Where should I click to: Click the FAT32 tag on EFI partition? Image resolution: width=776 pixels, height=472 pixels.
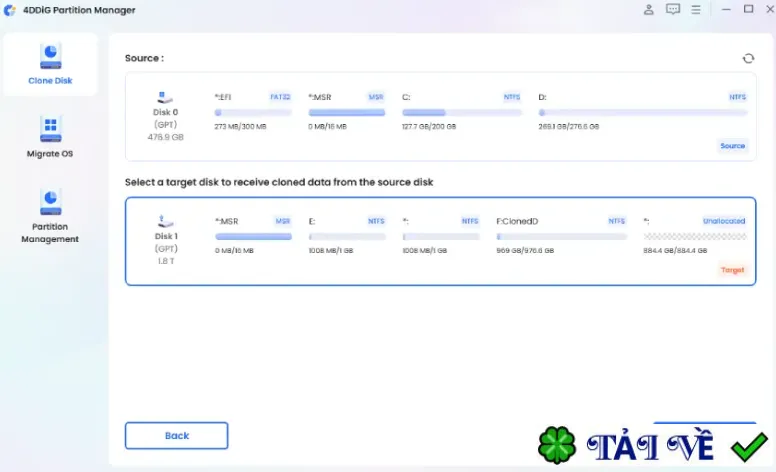[280, 97]
